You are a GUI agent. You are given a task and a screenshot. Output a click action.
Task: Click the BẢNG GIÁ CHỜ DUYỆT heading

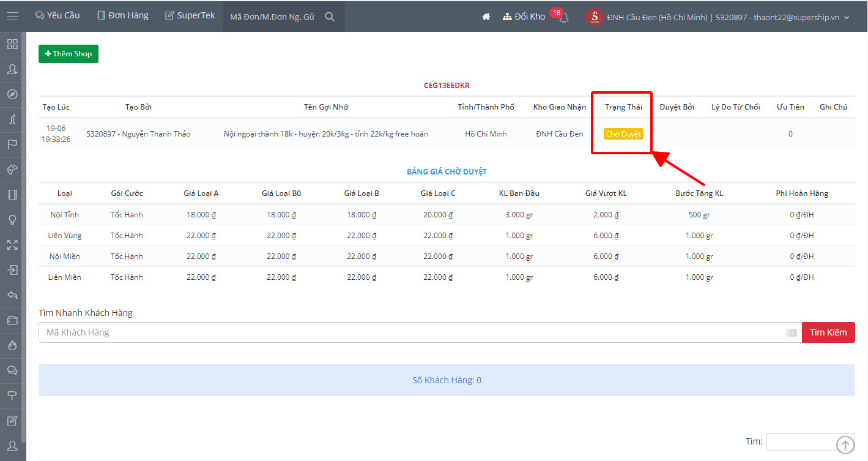[447, 172]
